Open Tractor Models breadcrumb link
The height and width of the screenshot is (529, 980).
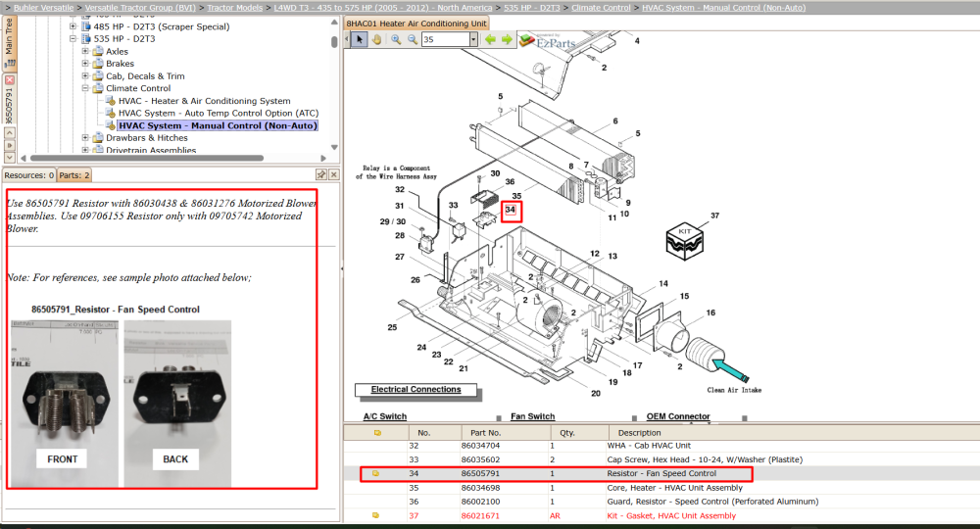(x=235, y=8)
